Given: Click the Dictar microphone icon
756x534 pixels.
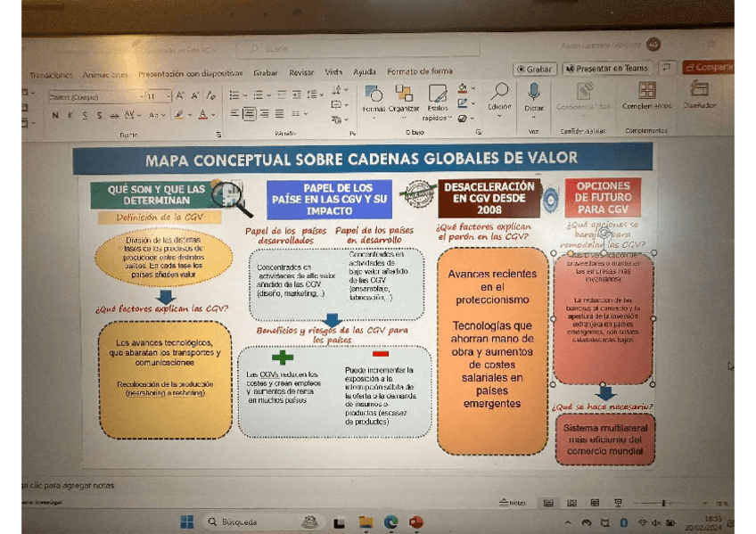Looking at the screenshot, I should click(533, 93).
